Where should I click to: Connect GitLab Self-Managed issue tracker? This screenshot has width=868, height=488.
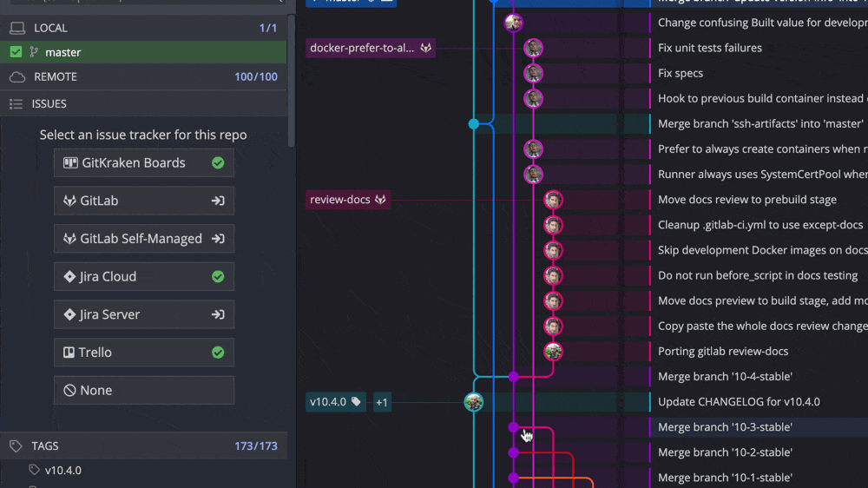click(144, 239)
